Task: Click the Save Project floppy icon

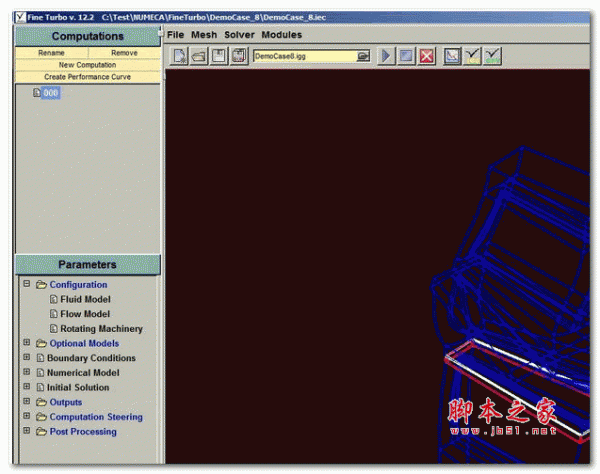Action: pyautogui.click(x=219, y=56)
